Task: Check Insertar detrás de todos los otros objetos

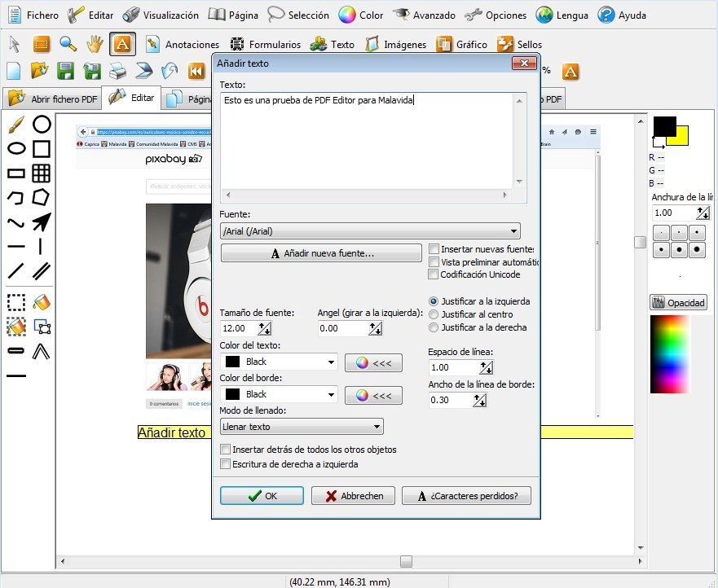Action: 224,449
